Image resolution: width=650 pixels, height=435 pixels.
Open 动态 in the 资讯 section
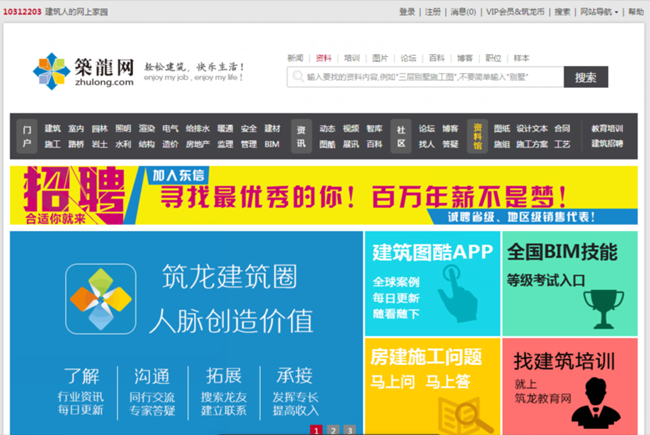327,129
